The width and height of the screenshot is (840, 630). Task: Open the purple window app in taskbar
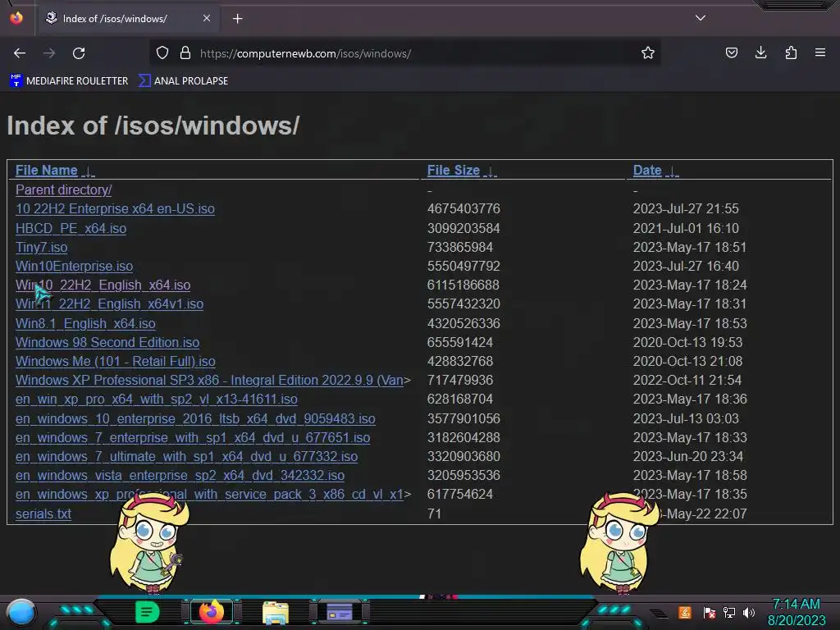point(339,612)
